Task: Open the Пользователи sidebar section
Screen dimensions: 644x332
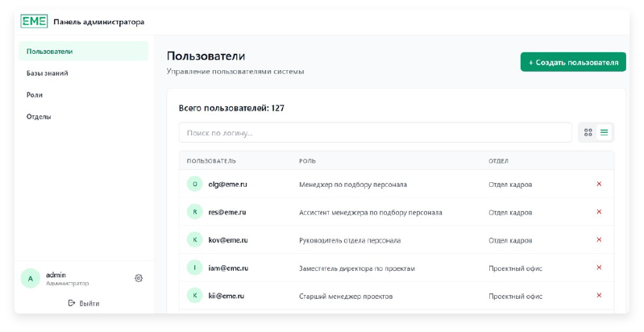Action: click(x=50, y=52)
